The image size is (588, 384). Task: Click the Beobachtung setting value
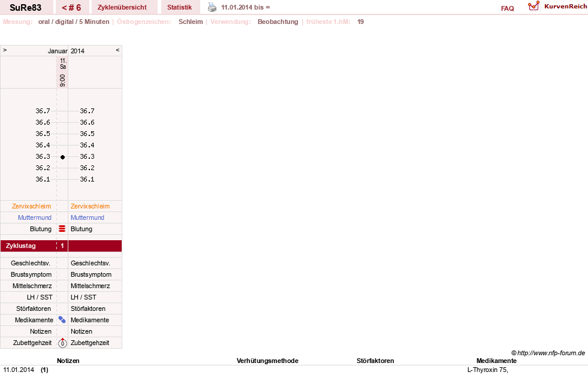278,22
